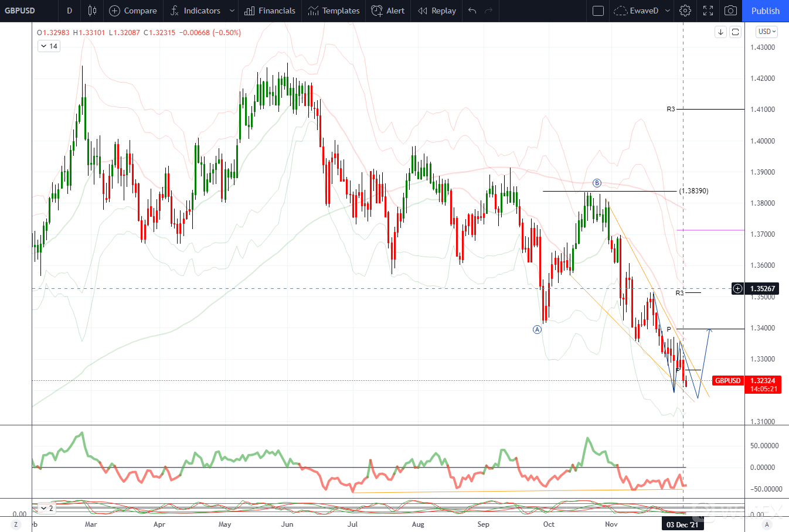Toggle auto scale 'A' on price axis
789x532 pixels.
pyautogui.click(x=767, y=524)
